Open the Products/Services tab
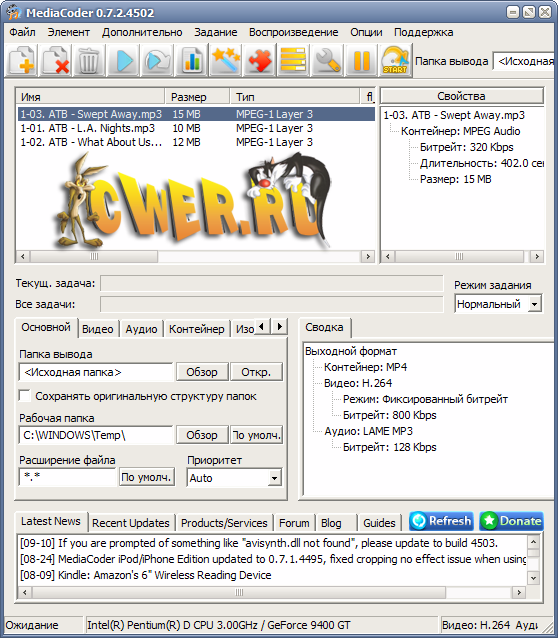558x638 pixels. (x=224, y=523)
